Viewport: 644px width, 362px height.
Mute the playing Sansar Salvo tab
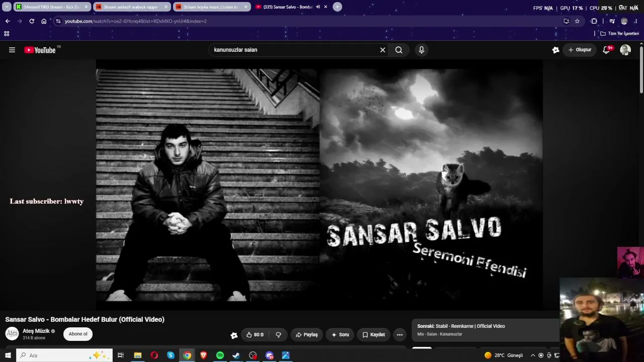(x=318, y=7)
